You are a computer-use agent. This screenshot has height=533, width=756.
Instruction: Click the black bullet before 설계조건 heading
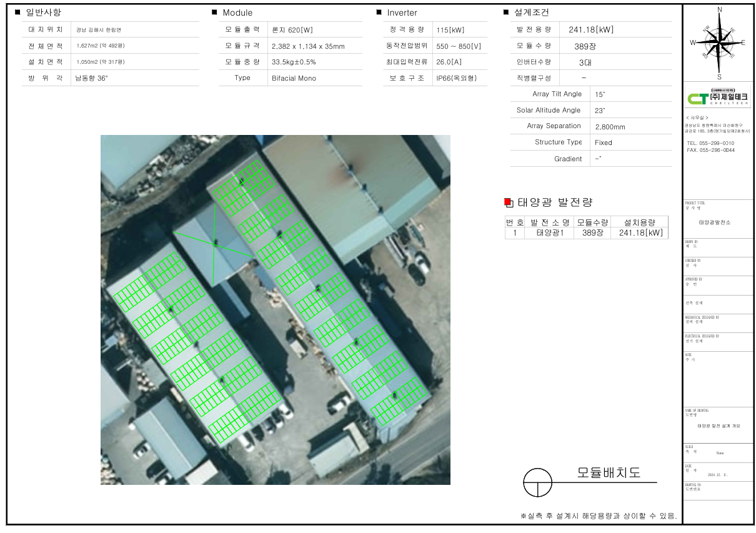tap(505, 12)
